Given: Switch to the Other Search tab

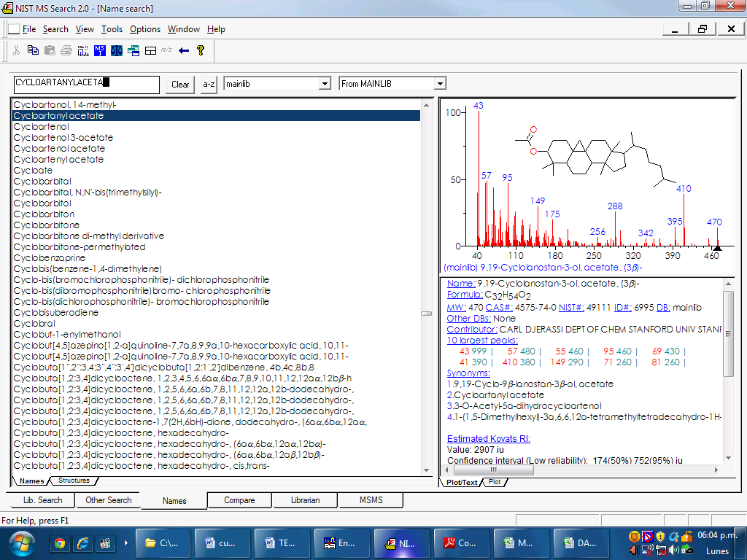Looking at the screenshot, I should pyautogui.click(x=108, y=500).
